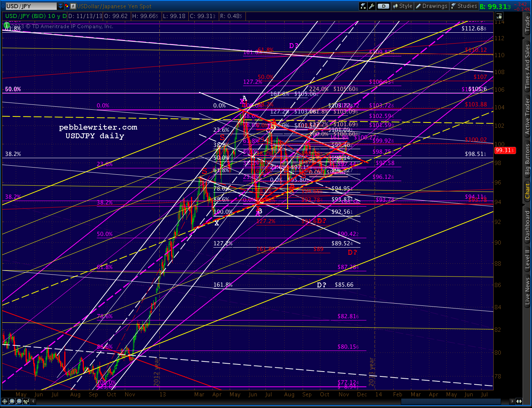This screenshot has height=408, width=532.
Task: Open the Live News side tab
Action: tap(527, 292)
